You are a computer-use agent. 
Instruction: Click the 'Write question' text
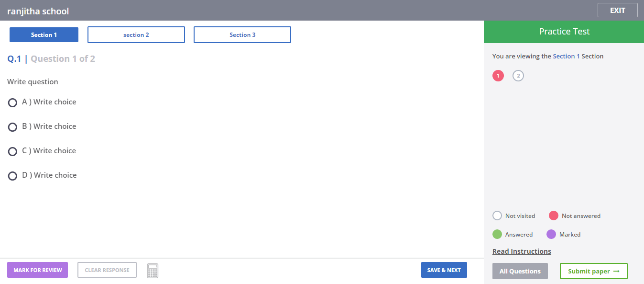click(33, 82)
